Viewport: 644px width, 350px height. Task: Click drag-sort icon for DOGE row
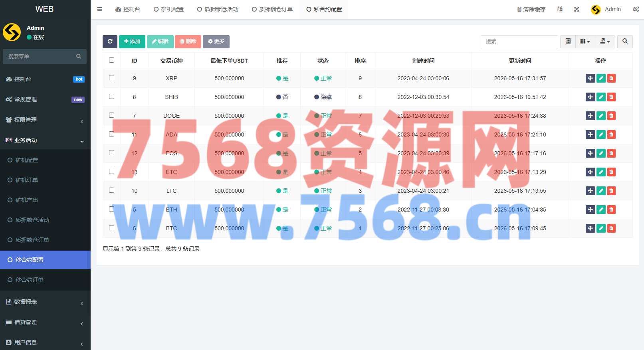pos(590,116)
